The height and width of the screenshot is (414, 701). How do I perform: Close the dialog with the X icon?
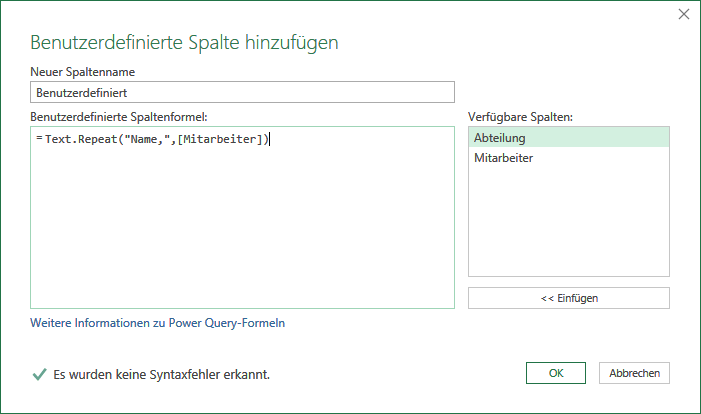point(684,14)
